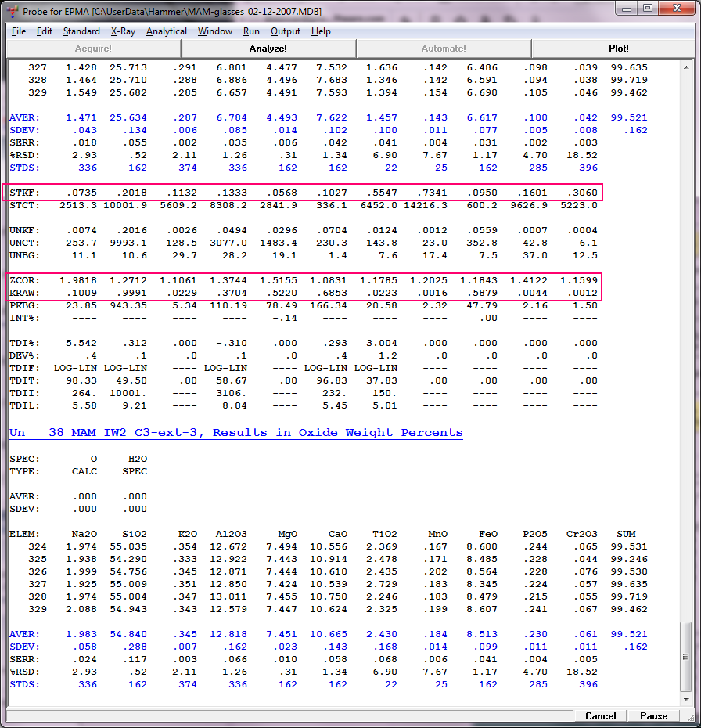
Task: Open the Analytical menu
Action: (x=167, y=31)
